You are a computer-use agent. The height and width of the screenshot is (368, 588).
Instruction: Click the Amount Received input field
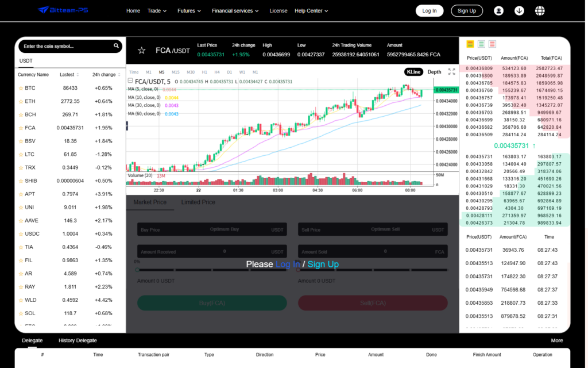click(212, 252)
